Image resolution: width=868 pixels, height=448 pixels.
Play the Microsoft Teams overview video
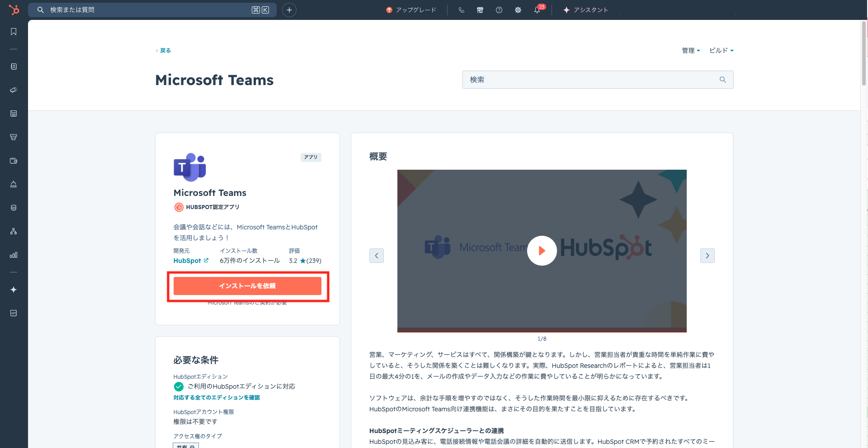[x=542, y=251]
